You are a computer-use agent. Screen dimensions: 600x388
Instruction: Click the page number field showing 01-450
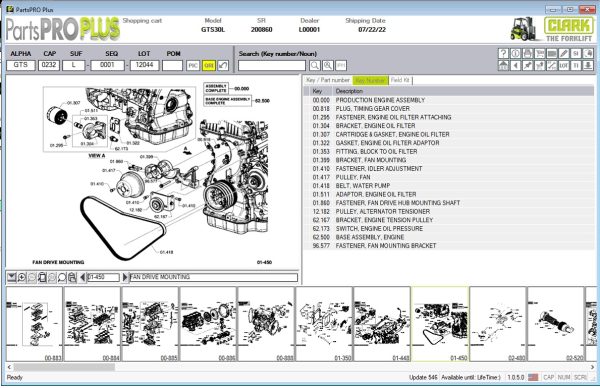103,277
